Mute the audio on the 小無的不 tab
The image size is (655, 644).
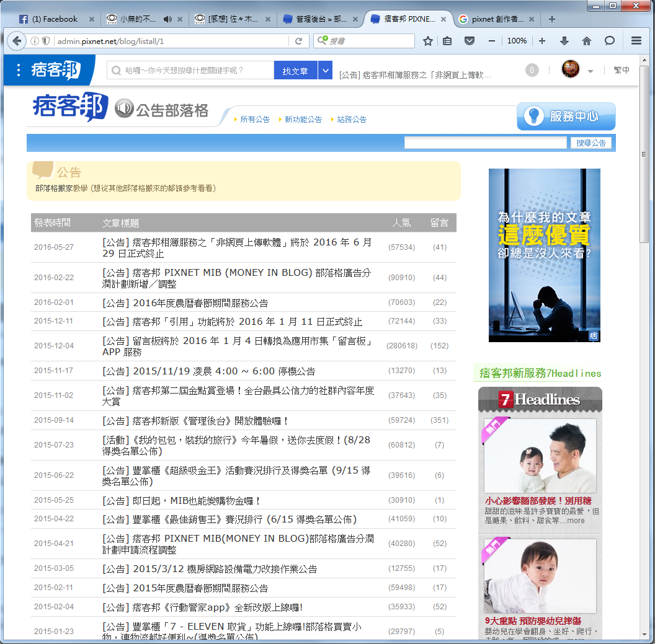tap(167, 19)
